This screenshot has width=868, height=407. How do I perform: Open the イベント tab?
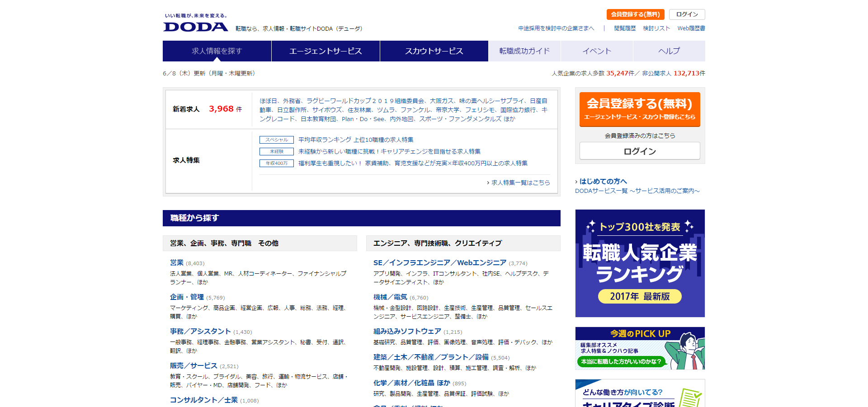[597, 51]
